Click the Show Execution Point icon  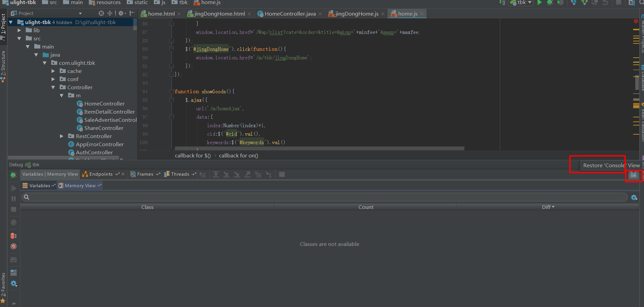203,174
